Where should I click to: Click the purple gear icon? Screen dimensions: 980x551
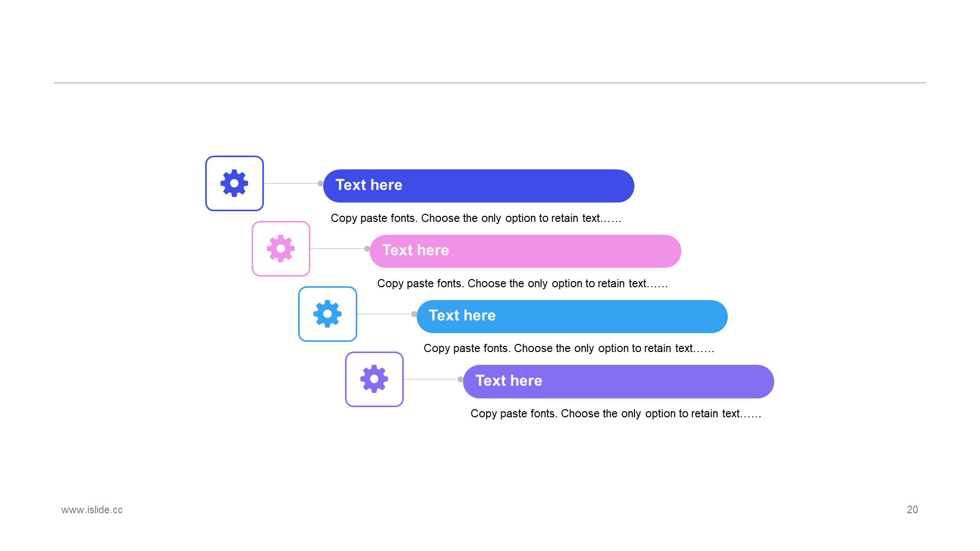coord(374,379)
